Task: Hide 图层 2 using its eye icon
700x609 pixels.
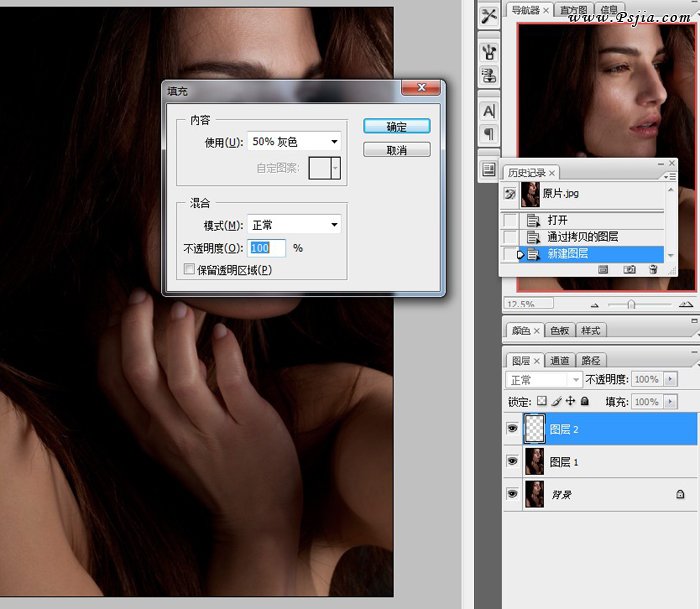Action: point(512,429)
